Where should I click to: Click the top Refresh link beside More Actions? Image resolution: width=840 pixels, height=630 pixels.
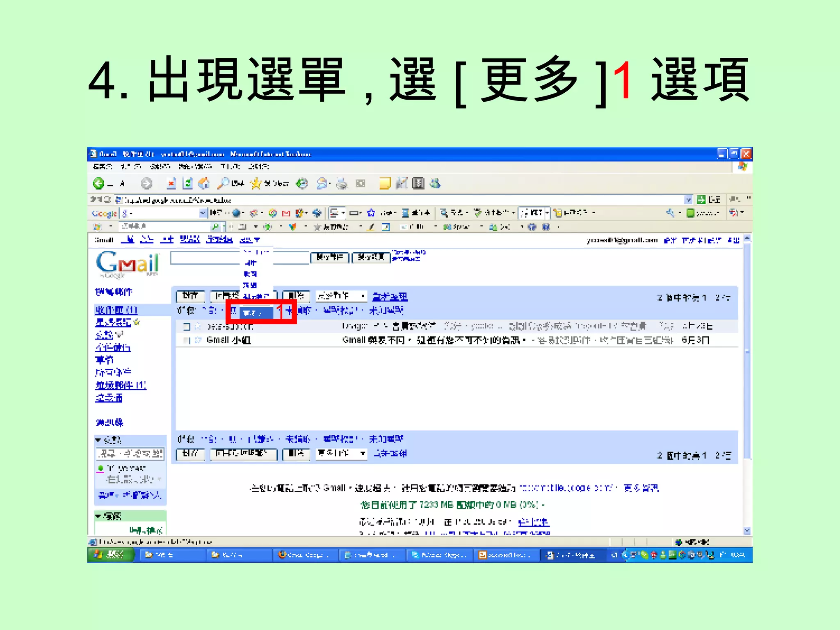[x=390, y=296]
